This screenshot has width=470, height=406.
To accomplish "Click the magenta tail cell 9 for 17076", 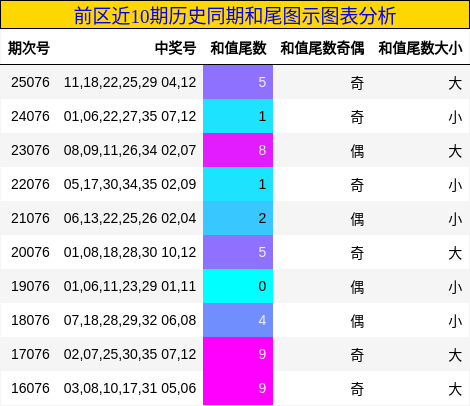I will [x=238, y=354].
